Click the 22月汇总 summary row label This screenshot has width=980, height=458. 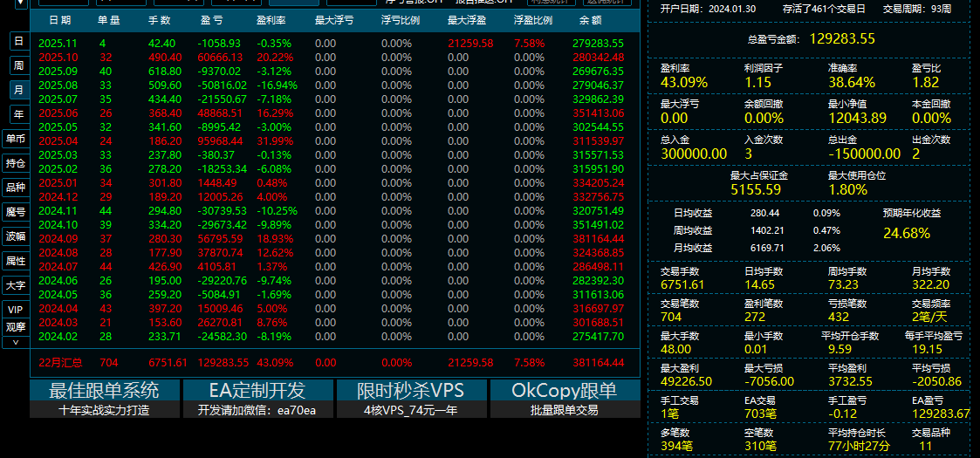pos(60,362)
